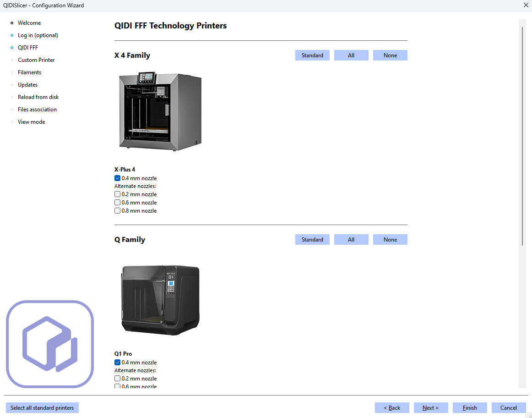Enable X-Plus 4 0.2 mm nozzle
Image resolution: width=532 pixels, height=418 pixels.
[x=118, y=194]
